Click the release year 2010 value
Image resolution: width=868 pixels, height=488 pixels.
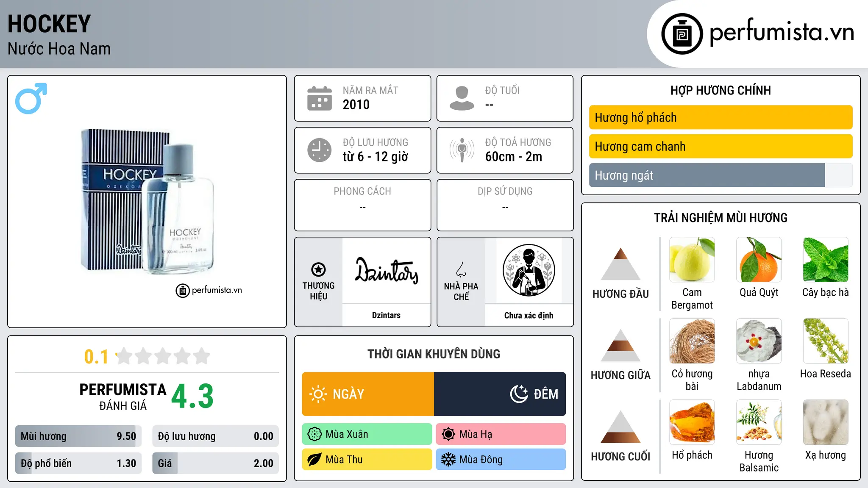coord(356,105)
